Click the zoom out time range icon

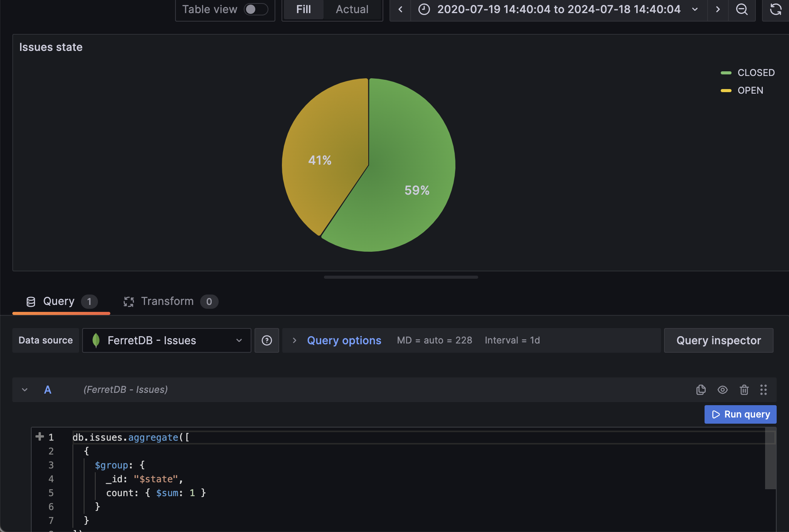point(742,9)
